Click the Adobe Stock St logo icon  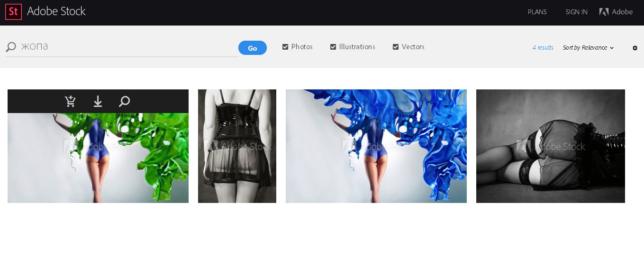tap(13, 12)
